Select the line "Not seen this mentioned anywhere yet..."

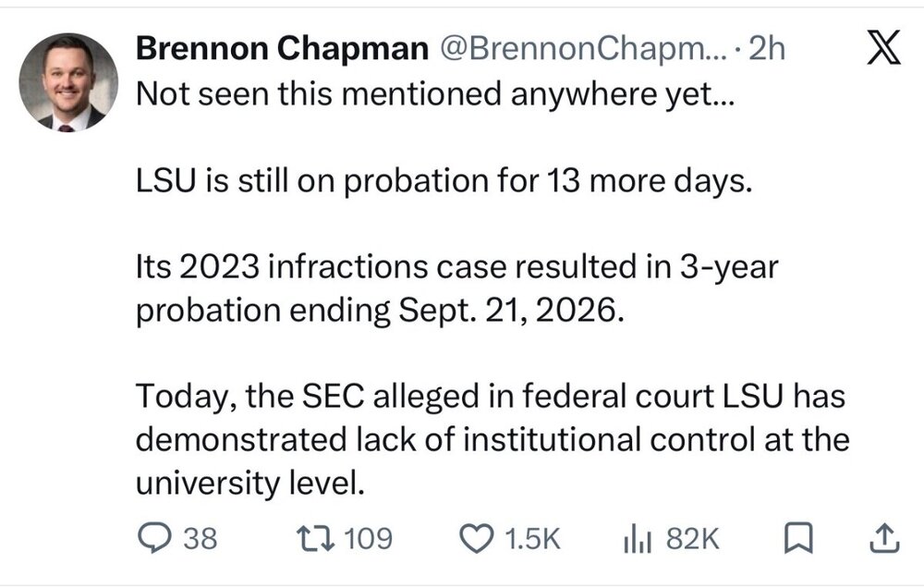(x=435, y=93)
